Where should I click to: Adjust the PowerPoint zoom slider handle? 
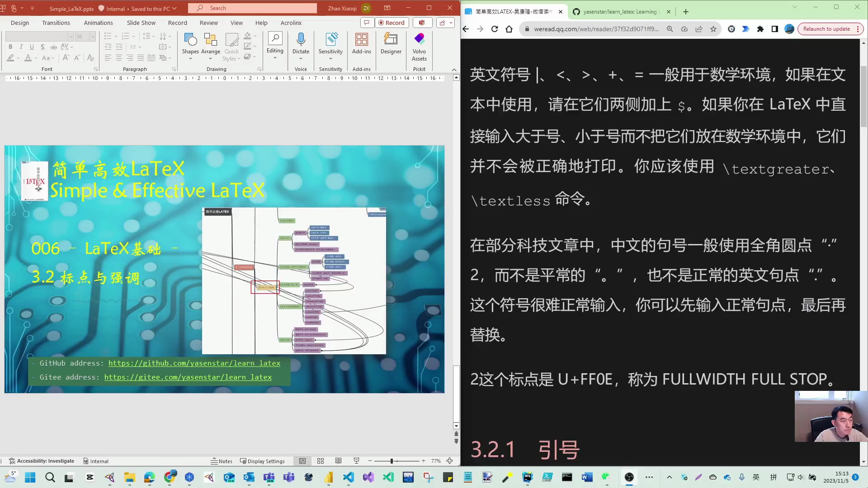[392, 461]
